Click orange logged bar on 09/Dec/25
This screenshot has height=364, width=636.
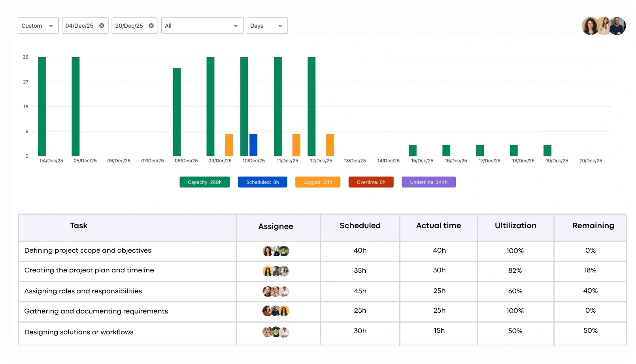tap(229, 145)
